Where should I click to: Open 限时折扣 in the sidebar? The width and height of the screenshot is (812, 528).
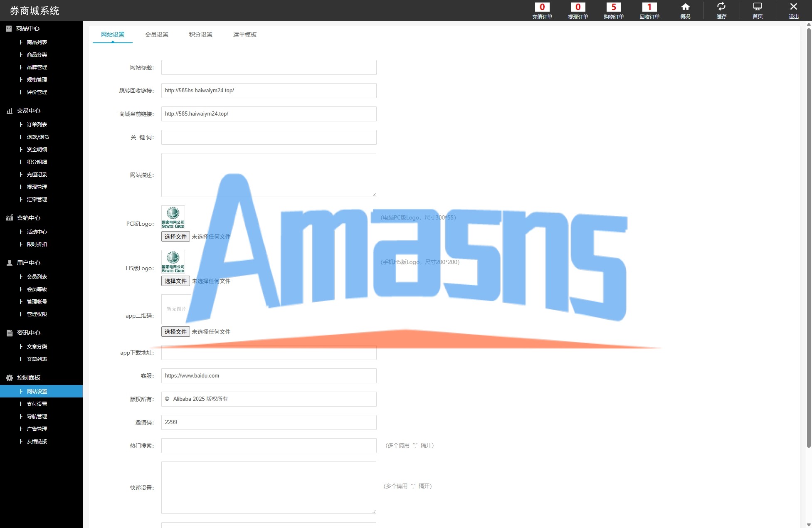coord(37,244)
